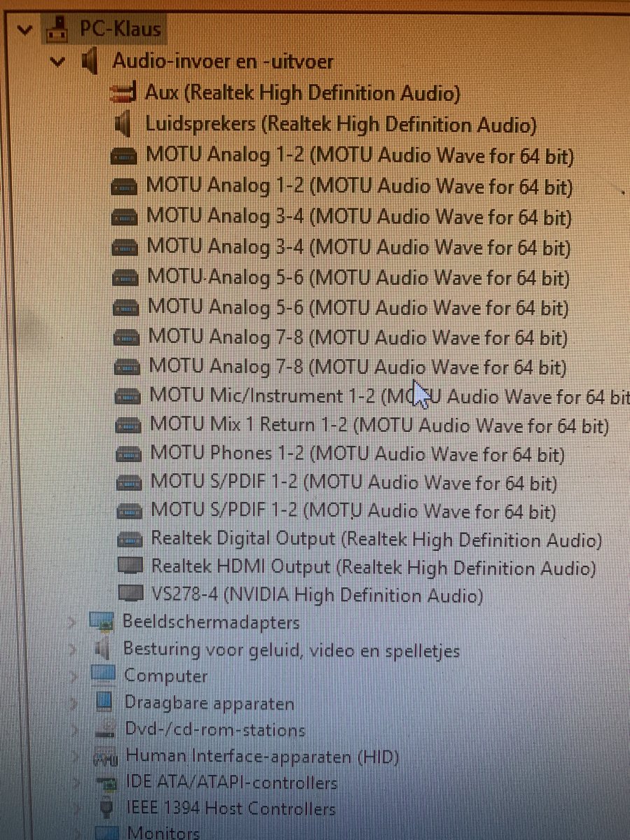Select the MOTU Mic/Instrument 1-2 device
The height and width of the screenshot is (840, 630).
391,397
